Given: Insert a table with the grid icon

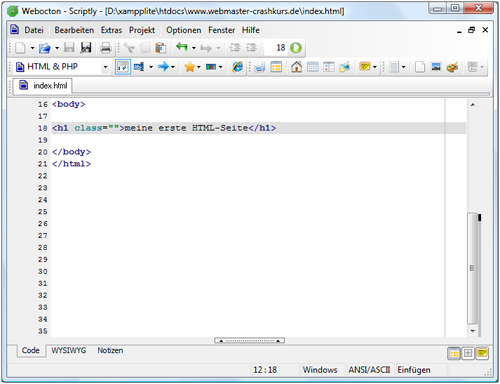Looking at the screenshot, I should coord(313,67).
